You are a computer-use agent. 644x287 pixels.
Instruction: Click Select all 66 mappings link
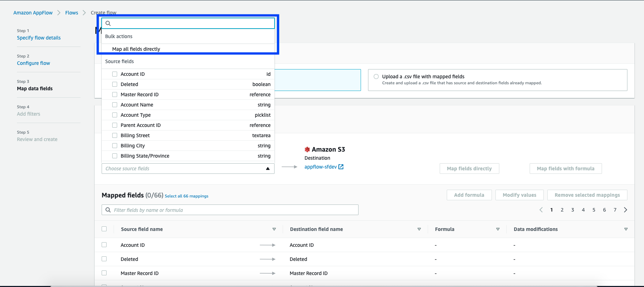tap(186, 196)
